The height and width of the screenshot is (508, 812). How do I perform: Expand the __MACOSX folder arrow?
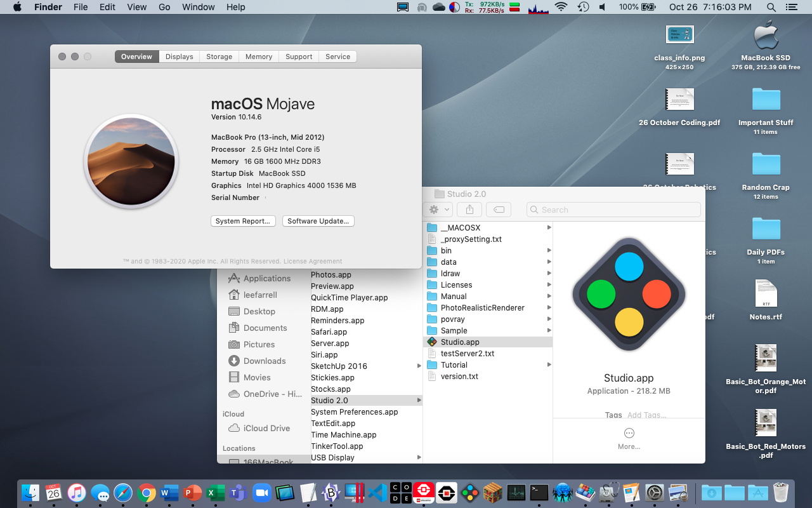tap(549, 228)
